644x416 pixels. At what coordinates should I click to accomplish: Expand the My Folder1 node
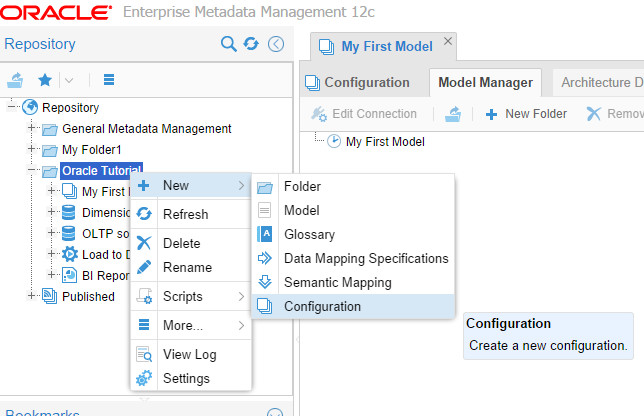click(x=31, y=149)
